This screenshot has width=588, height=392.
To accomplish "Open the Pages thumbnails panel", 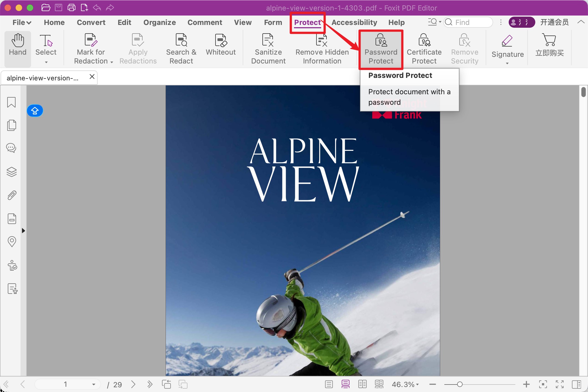I will (11, 125).
